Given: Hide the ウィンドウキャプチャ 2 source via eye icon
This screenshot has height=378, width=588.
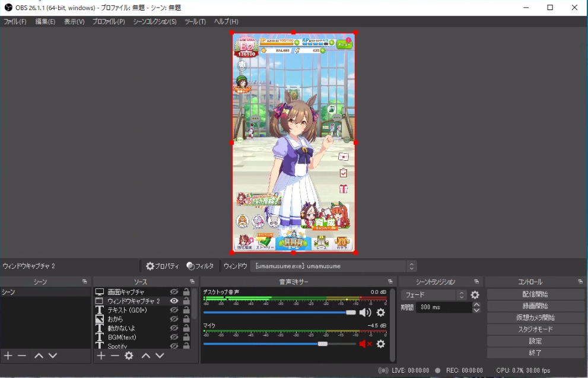Looking at the screenshot, I should [x=174, y=301].
